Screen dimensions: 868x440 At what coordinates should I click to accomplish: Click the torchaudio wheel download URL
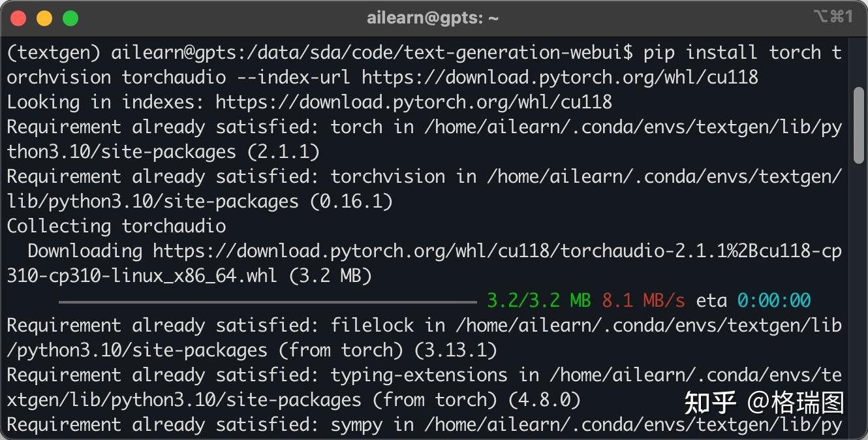click(x=496, y=251)
